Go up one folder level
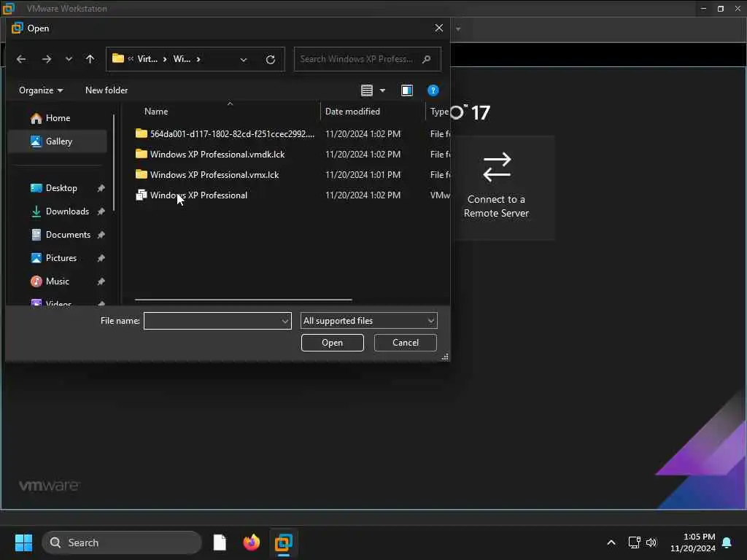The height and width of the screenshot is (560, 747). pyautogui.click(x=90, y=59)
